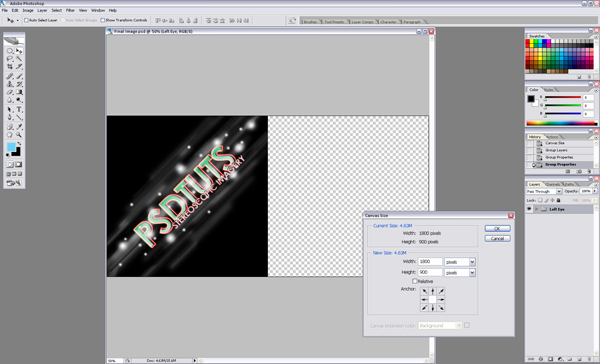Select the Elliptical Marquee tool
Image resolution: width=600 pixels, height=364 pixels.
tap(10, 51)
